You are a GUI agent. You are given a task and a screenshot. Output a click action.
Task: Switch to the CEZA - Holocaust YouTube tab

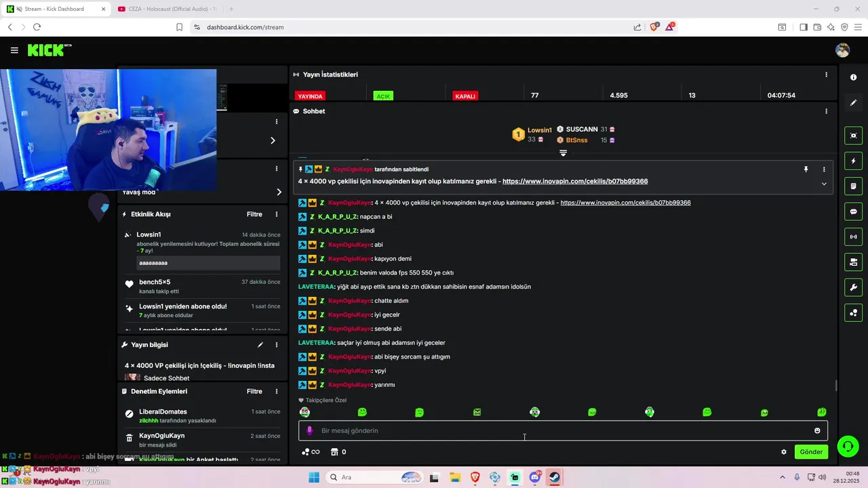pos(165,9)
